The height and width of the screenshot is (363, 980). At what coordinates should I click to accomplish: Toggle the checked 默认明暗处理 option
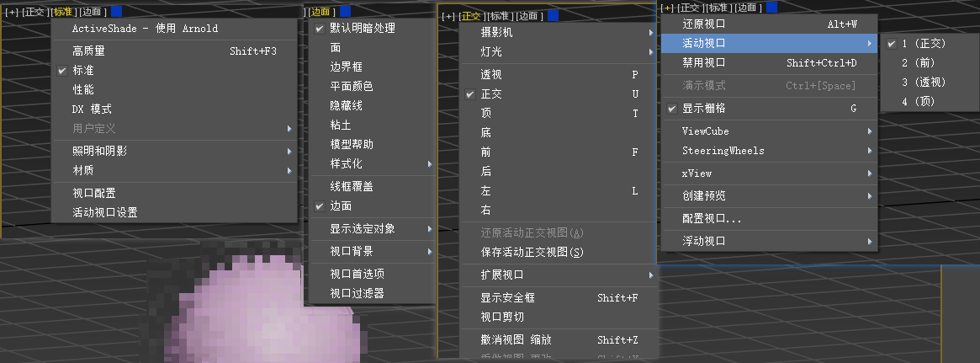371,28
